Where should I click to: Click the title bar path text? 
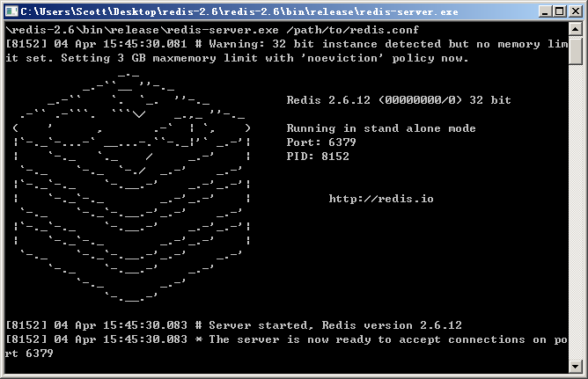click(x=239, y=11)
